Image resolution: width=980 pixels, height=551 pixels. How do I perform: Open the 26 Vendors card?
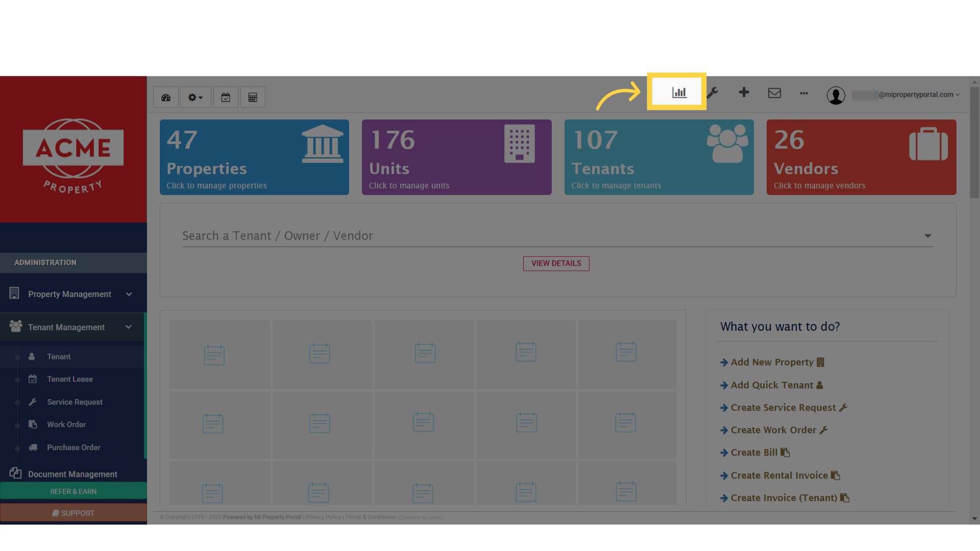861,157
